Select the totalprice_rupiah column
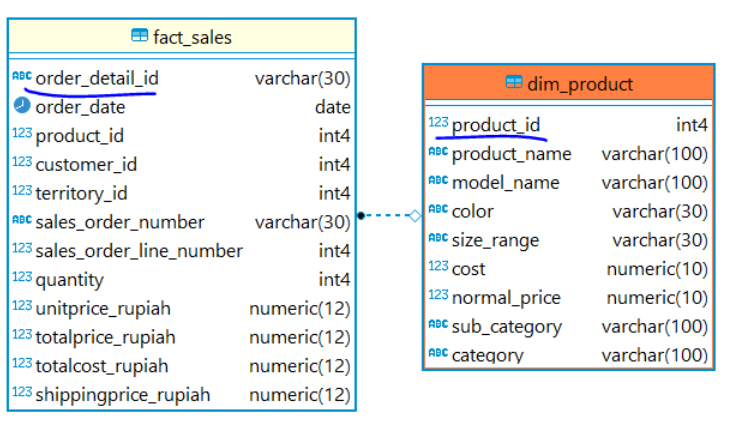This screenshot has height=435, width=748. tap(182, 337)
